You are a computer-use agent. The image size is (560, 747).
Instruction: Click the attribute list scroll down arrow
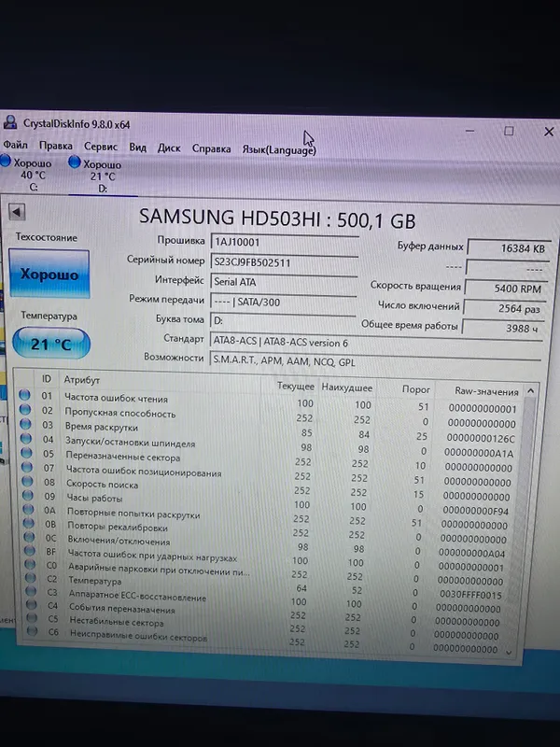click(509, 652)
